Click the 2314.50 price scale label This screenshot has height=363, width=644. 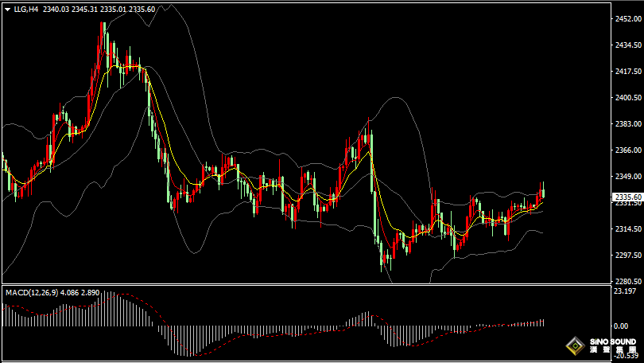[627, 229]
